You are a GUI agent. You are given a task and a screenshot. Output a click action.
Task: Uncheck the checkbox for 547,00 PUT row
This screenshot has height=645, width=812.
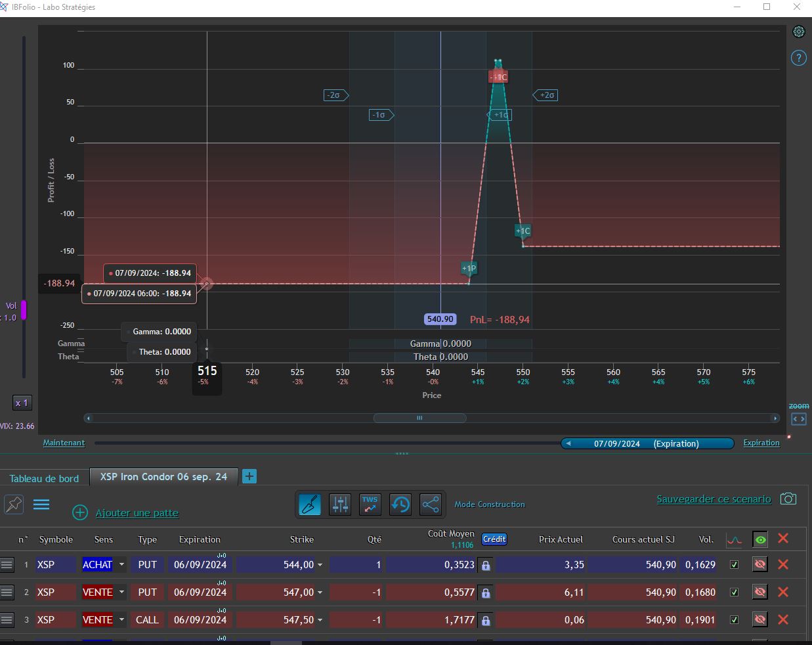point(735,592)
